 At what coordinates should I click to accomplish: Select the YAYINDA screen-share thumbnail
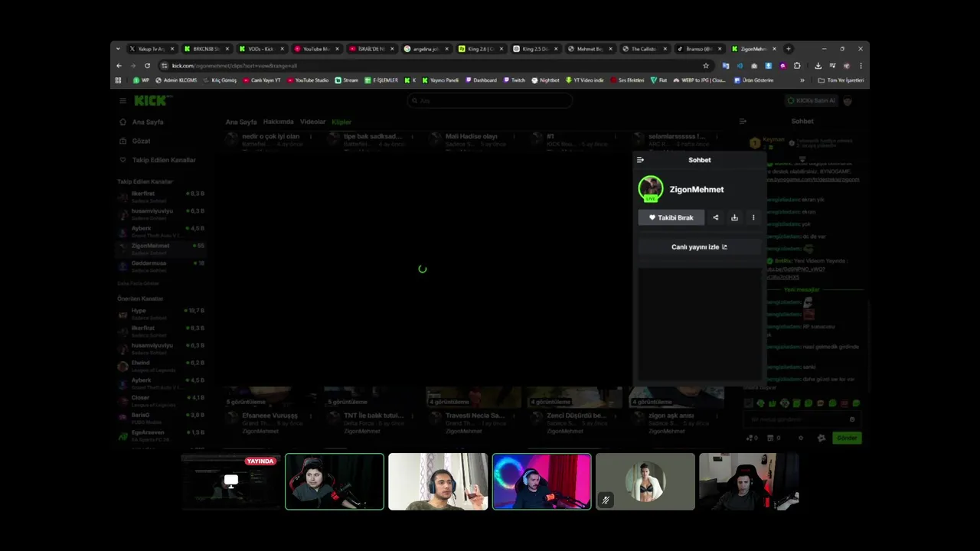pyautogui.click(x=230, y=481)
